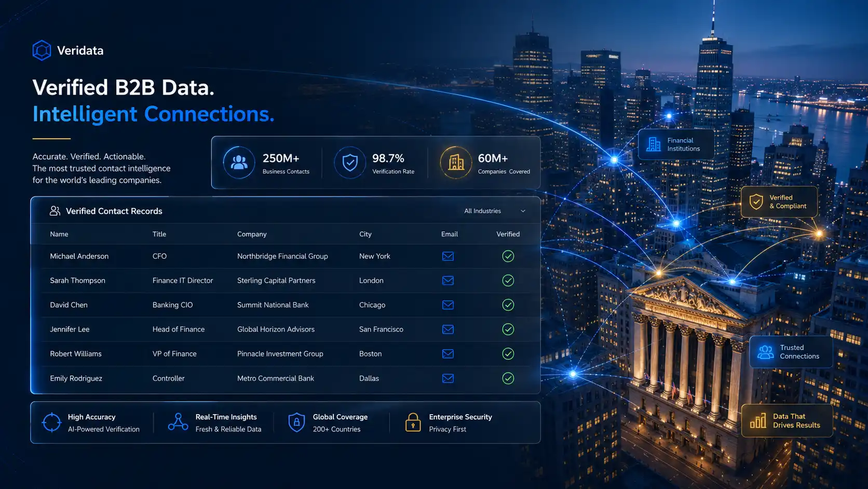This screenshot has width=868, height=489.
Task: Select the name Michael Anderson
Action: pos(79,256)
